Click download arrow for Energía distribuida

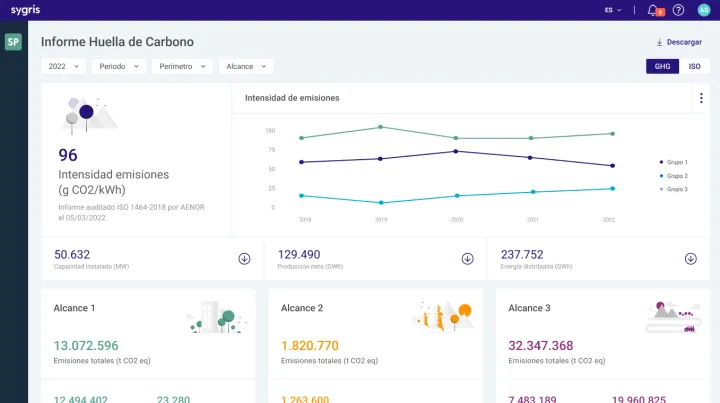click(x=690, y=258)
